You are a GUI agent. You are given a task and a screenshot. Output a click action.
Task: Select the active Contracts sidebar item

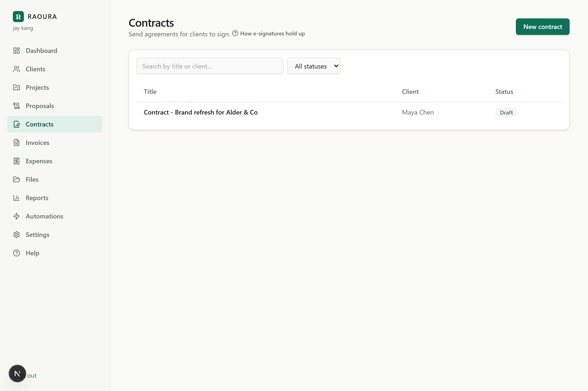tap(55, 124)
